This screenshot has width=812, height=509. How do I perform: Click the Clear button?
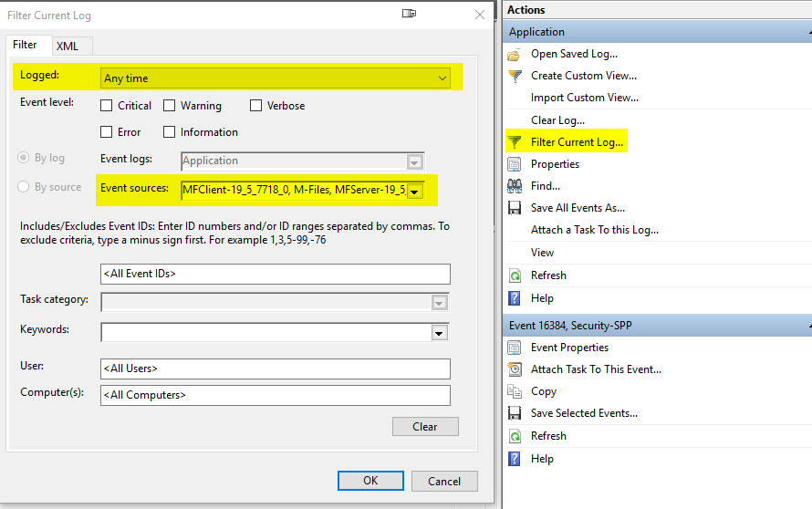click(x=425, y=427)
